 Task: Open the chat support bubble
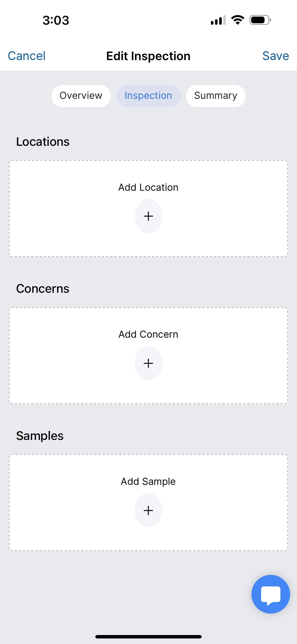tap(271, 594)
